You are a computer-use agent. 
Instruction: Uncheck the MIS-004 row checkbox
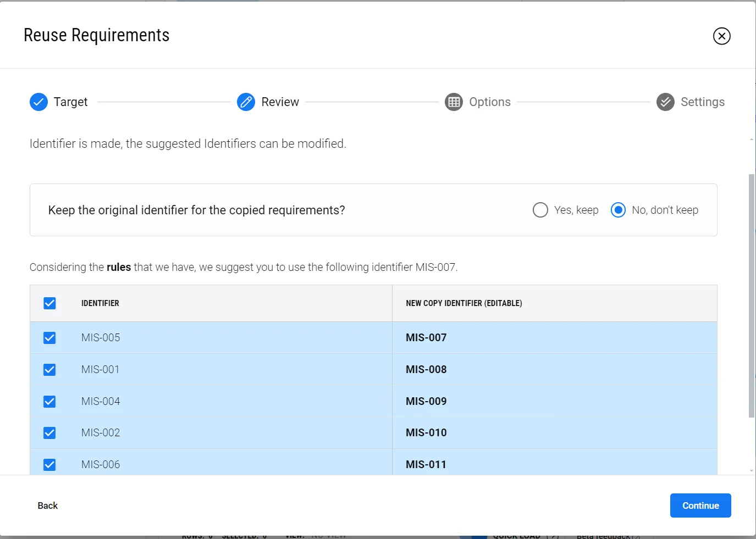click(49, 402)
